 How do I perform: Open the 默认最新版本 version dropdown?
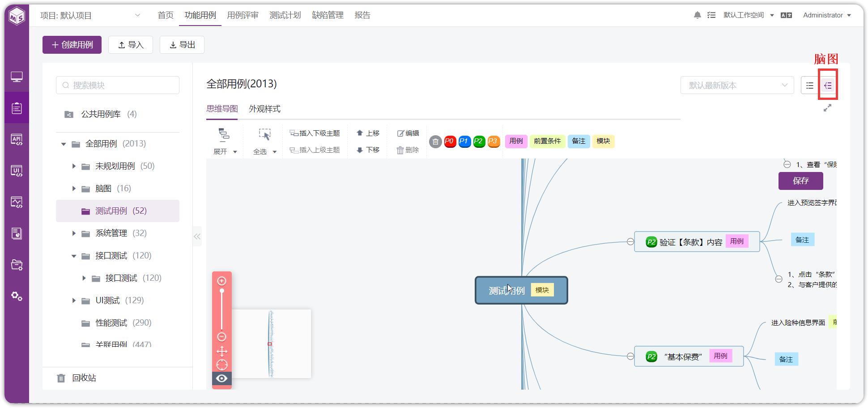737,85
